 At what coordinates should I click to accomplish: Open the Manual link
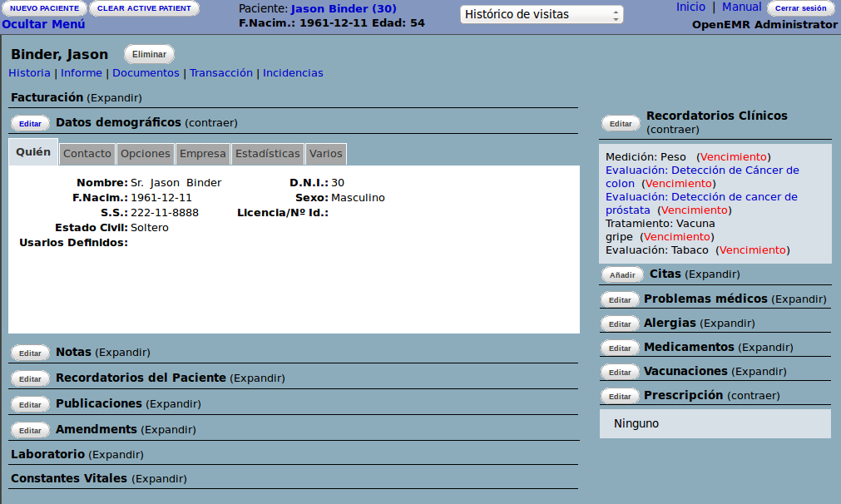coord(741,7)
